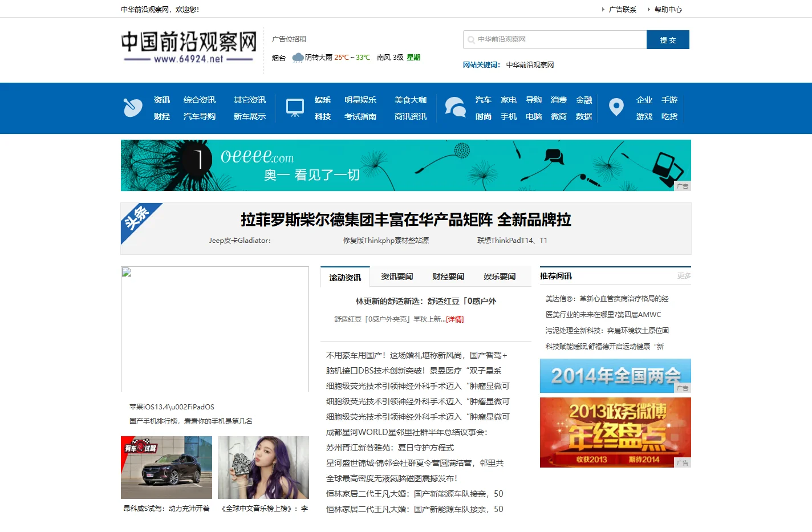Viewport: 812px width, 532px height.
Task: Click the satellite dish icon in navigation bar
Action: click(x=133, y=107)
